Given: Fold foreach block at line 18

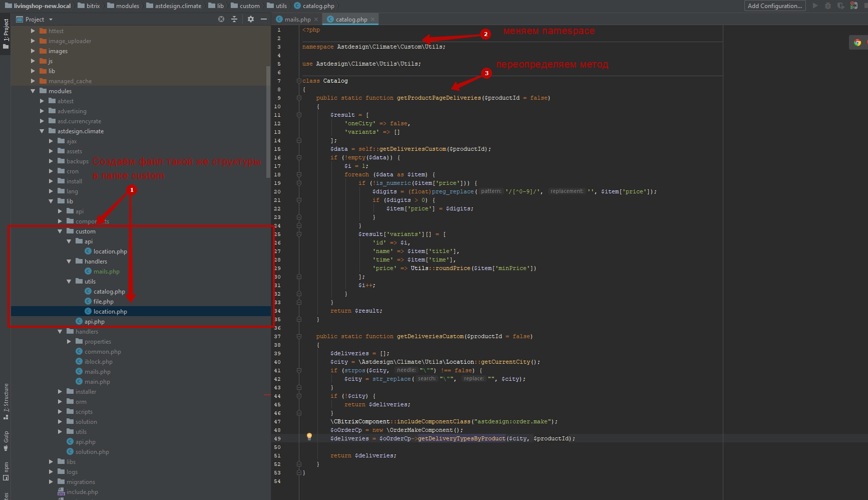Looking at the screenshot, I should tap(299, 174).
